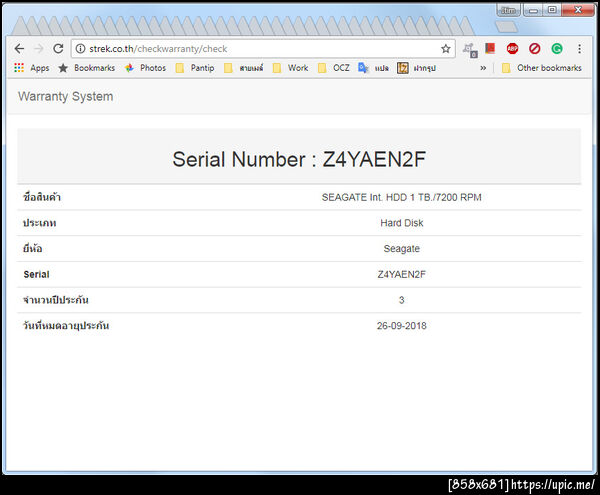The height and width of the screenshot is (495, 600).
Task: Click the forward navigation arrow
Action: pyautogui.click(x=39, y=49)
